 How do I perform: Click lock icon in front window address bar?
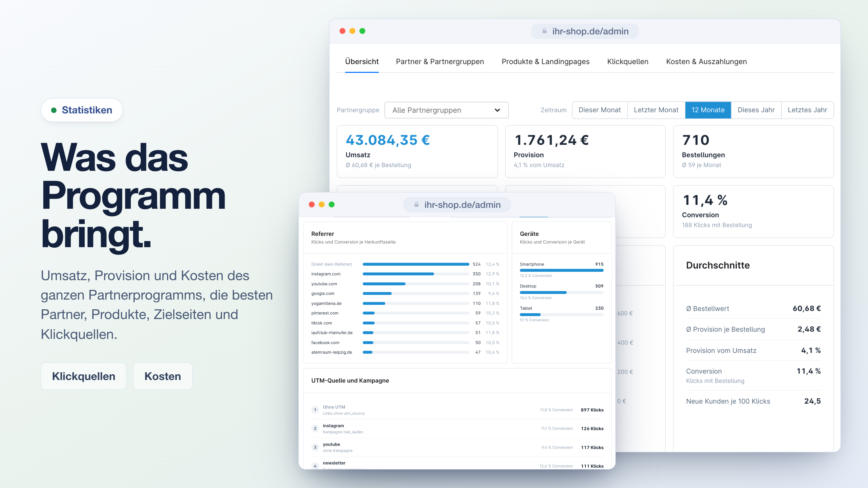pyautogui.click(x=416, y=204)
